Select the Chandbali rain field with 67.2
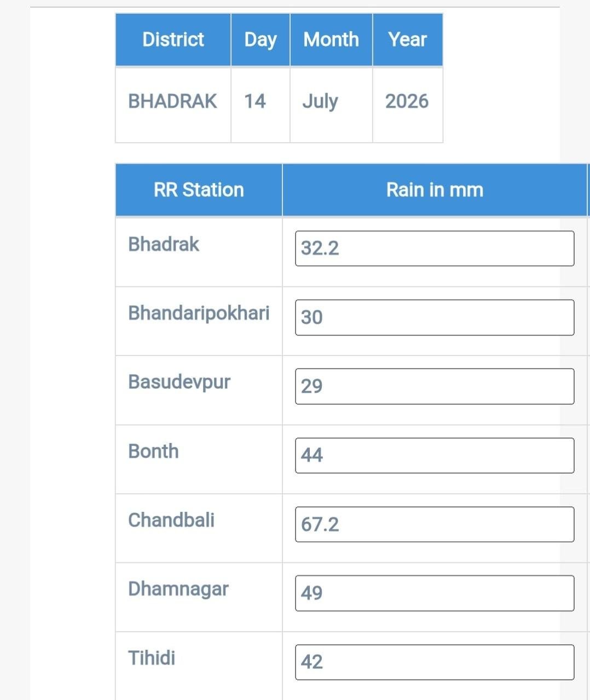590x700 pixels. point(435,524)
